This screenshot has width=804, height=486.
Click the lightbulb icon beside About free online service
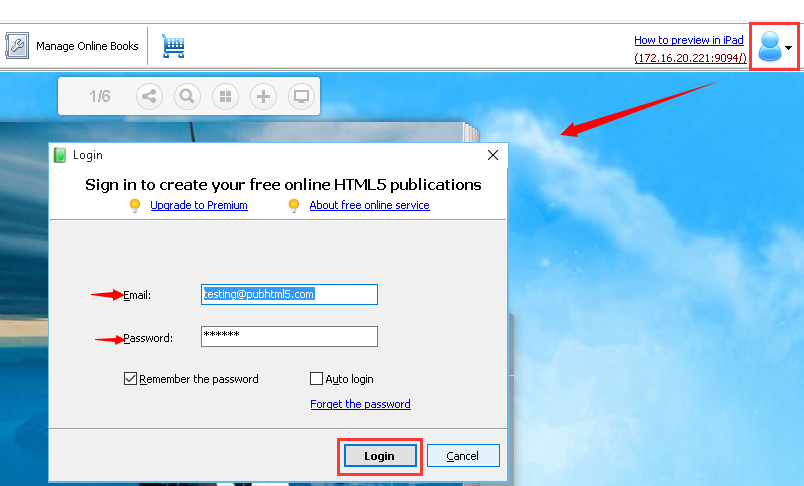click(x=294, y=206)
